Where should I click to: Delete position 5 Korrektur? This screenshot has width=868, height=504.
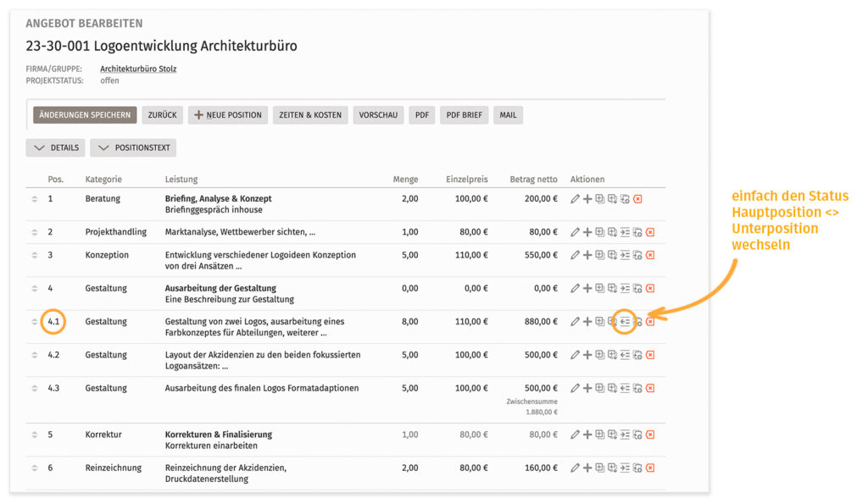tap(650, 435)
